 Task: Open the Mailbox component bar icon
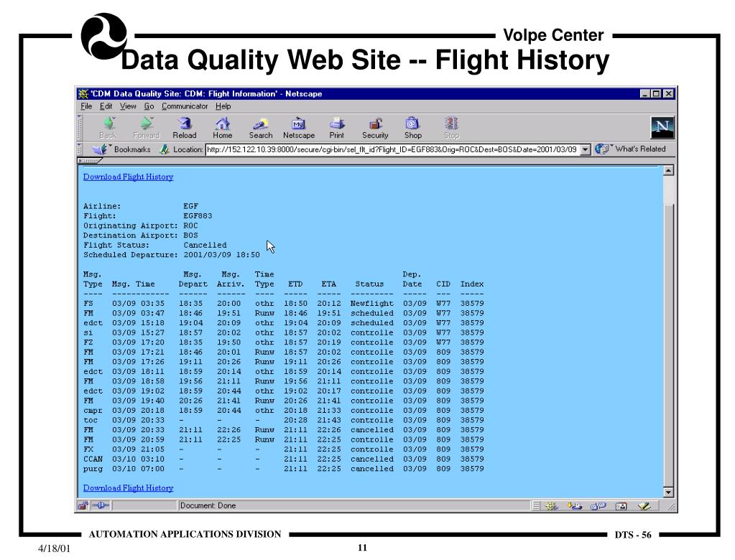[574, 505]
